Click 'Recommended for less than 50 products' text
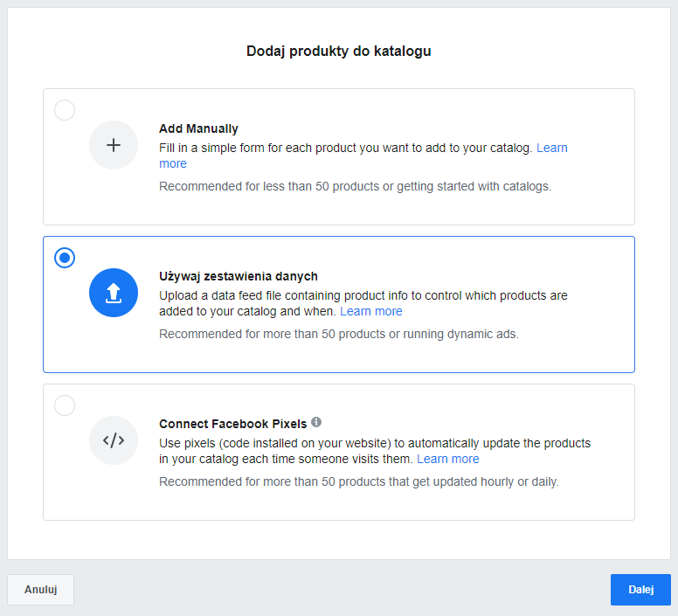 (x=356, y=186)
